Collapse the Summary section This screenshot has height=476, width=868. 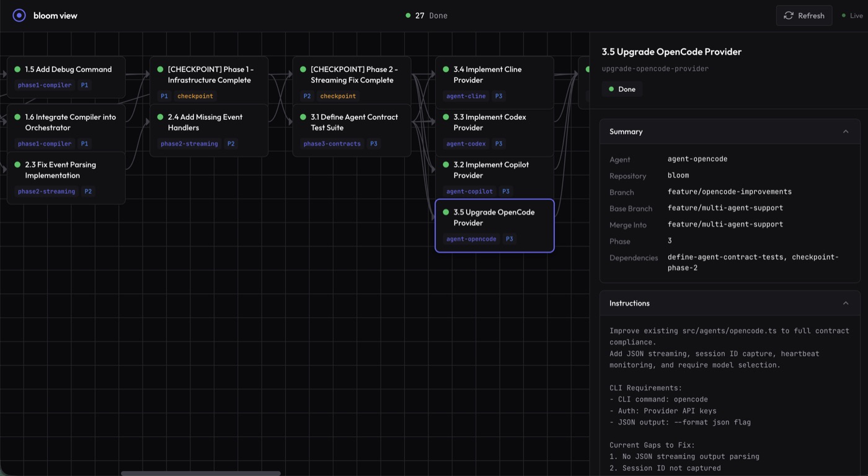(846, 131)
